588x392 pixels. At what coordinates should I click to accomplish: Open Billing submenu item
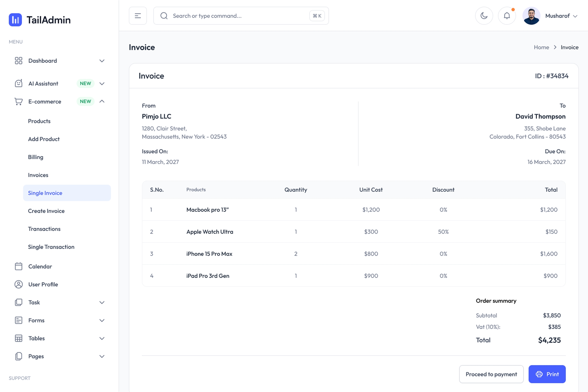pos(36,157)
